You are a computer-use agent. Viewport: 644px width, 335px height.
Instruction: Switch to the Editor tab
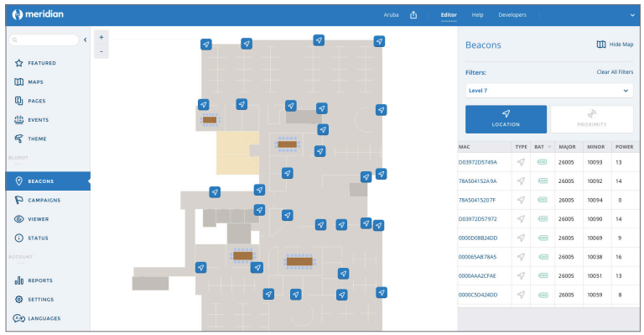[x=449, y=15]
